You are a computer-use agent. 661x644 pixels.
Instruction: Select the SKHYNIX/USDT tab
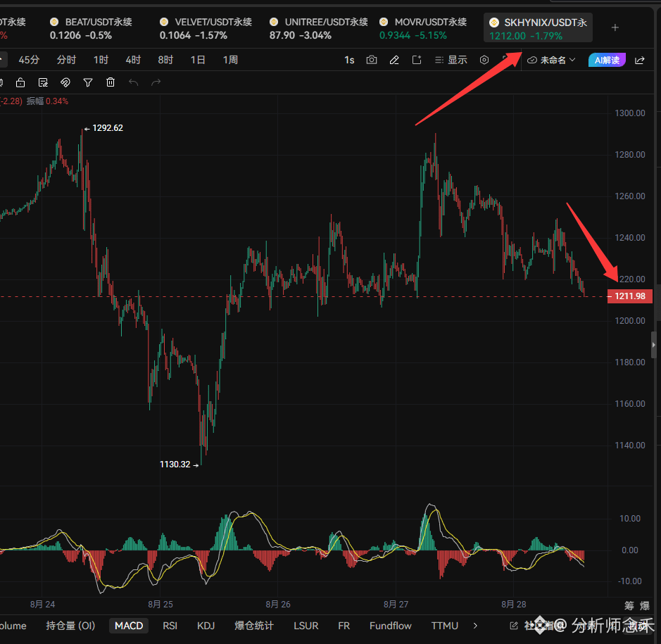pyautogui.click(x=538, y=28)
